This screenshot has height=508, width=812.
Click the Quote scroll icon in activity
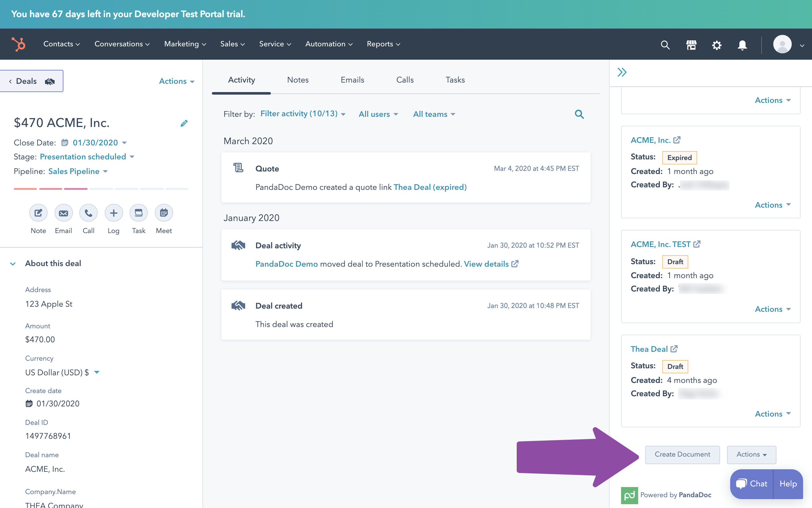click(238, 168)
